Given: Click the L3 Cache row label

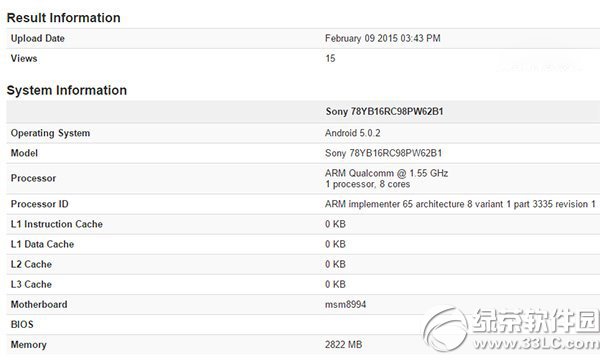Looking at the screenshot, I should click(x=31, y=284).
